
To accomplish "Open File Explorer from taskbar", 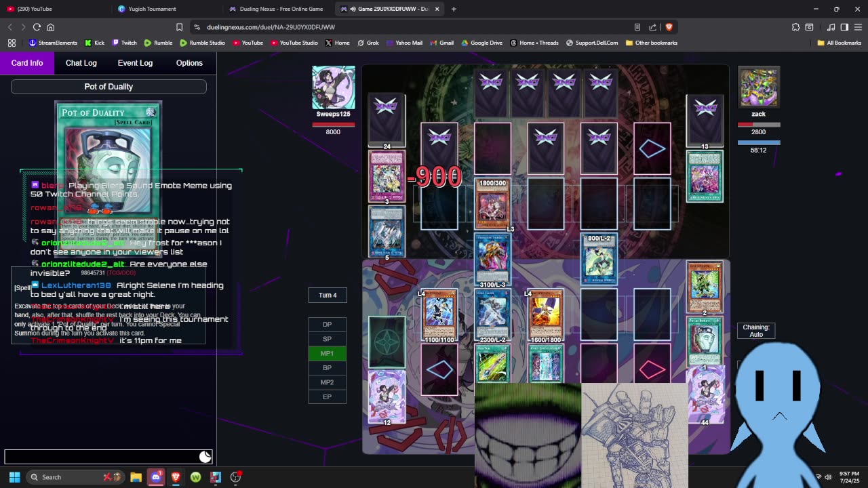I will (x=136, y=477).
